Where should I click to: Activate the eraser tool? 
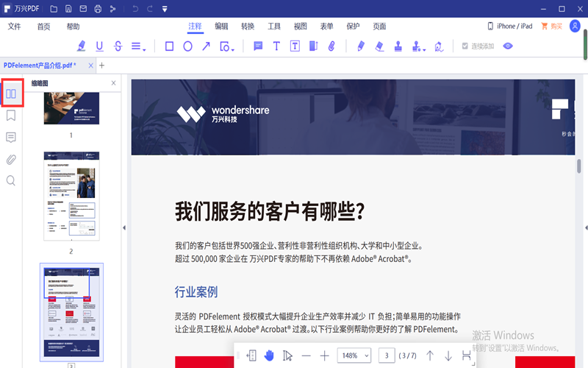379,46
